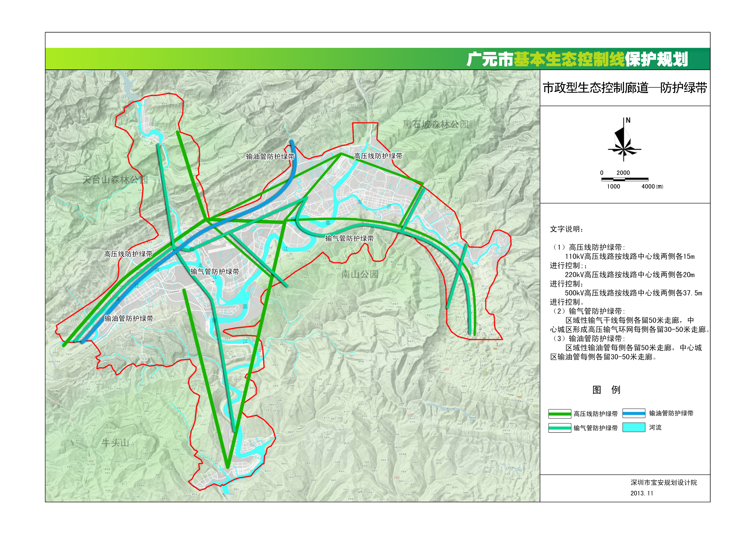The image size is (756, 534).
Task: Click the scale bar graphic
Action: coord(625,179)
